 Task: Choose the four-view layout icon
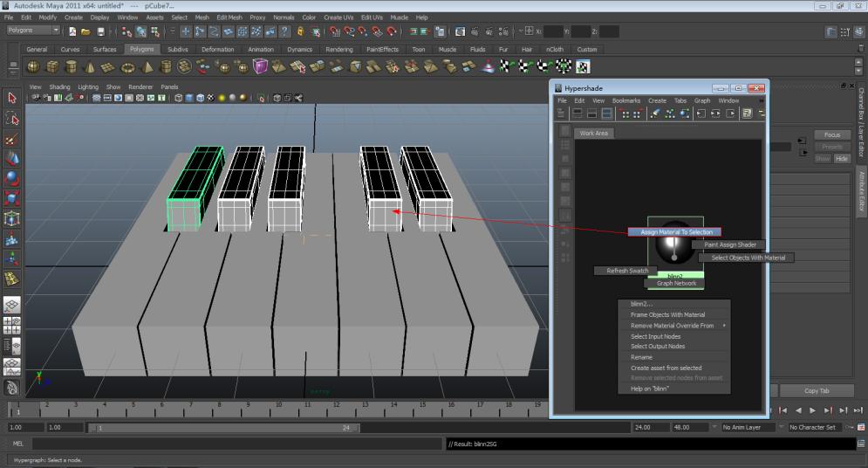coord(12,327)
